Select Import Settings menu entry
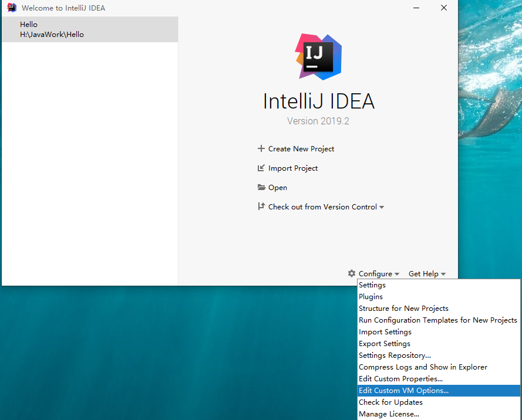Screen dimensions: 522x420 coord(439,332)
